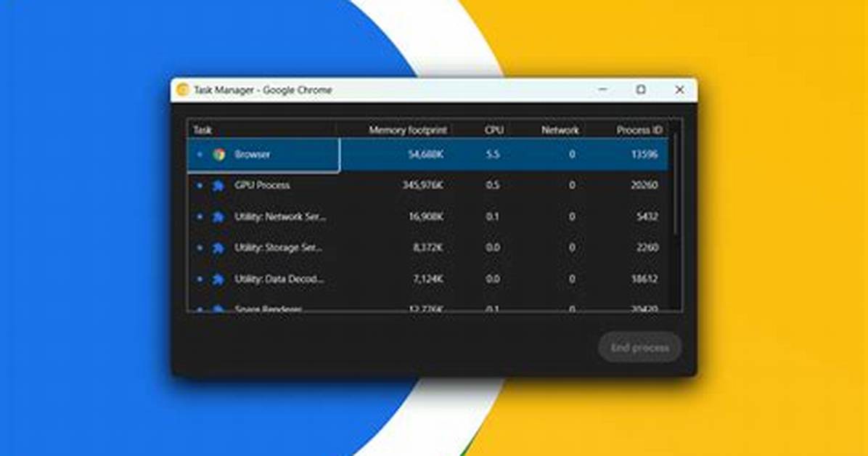Sort by the CPU column header
Image resolution: width=868 pixels, height=456 pixels.
point(494,130)
